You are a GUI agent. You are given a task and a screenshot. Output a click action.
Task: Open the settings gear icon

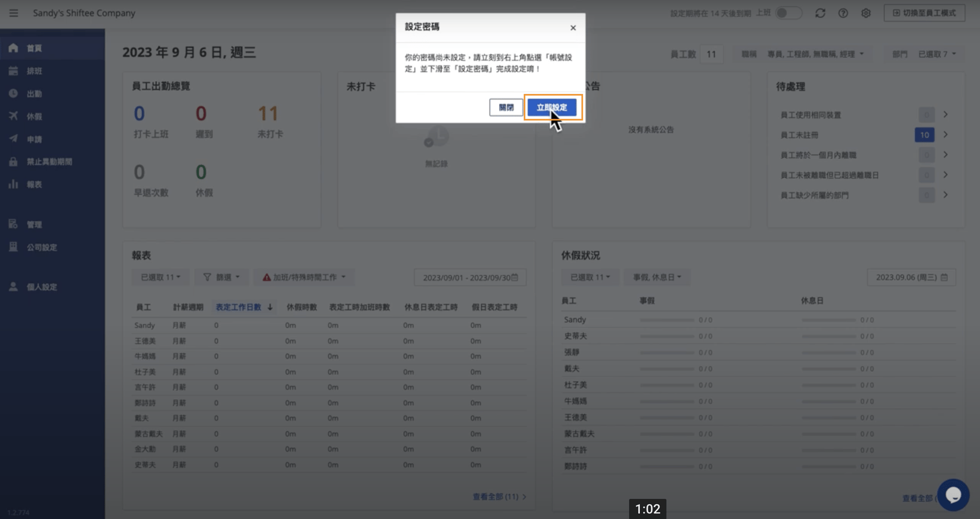click(x=865, y=13)
